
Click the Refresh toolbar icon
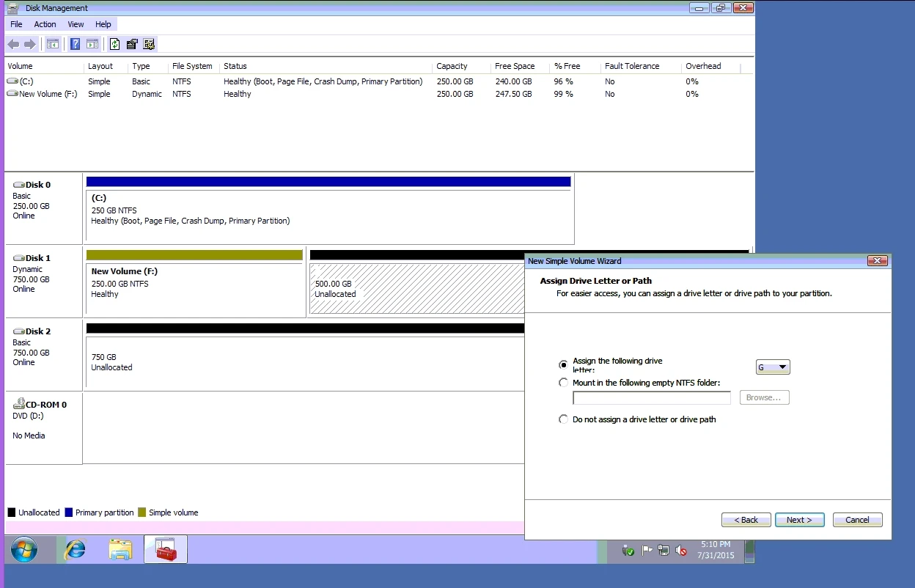coord(114,45)
